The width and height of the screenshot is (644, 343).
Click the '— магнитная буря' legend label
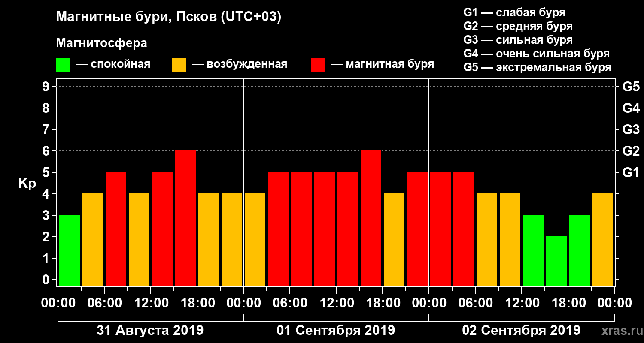click(x=383, y=65)
